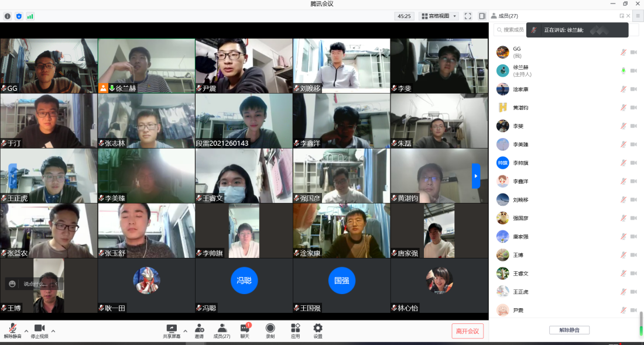644x345 pixels.
Task: Click the 解除静音 button in members panel
Action: pos(569,330)
